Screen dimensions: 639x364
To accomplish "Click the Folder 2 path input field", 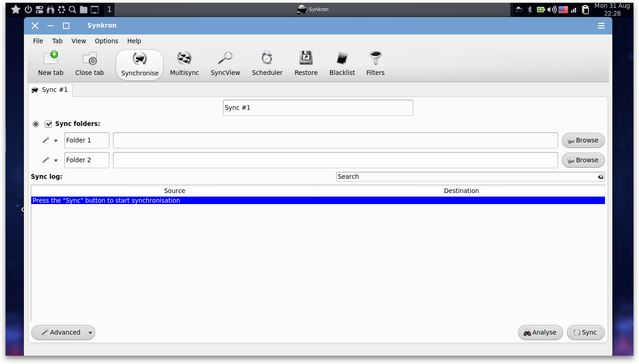I will [x=336, y=160].
